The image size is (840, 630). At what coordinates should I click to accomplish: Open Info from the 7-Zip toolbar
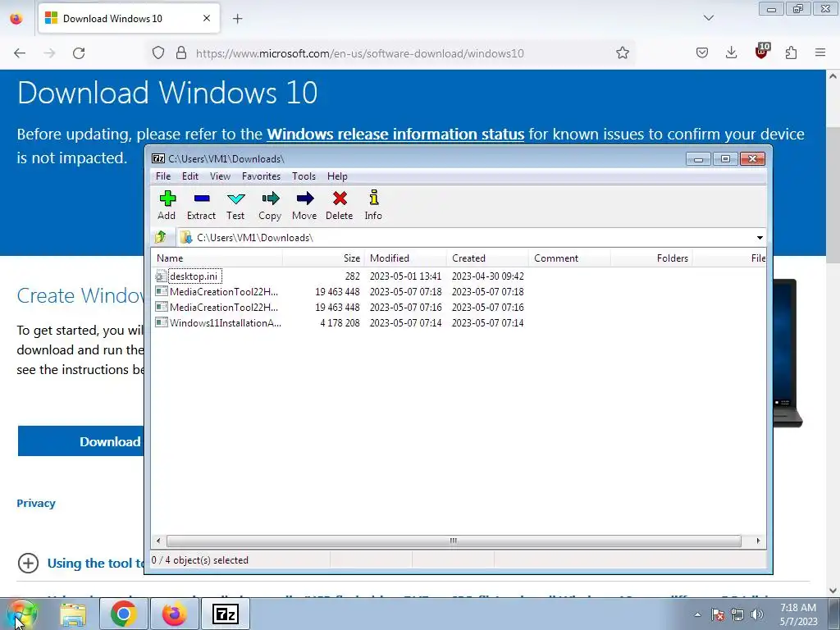[373, 205]
